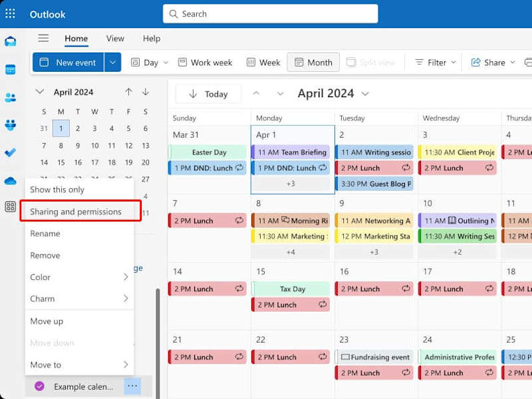Switch to Day view
The width and height of the screenshot is (532, 399).
[x=145, y=63]
